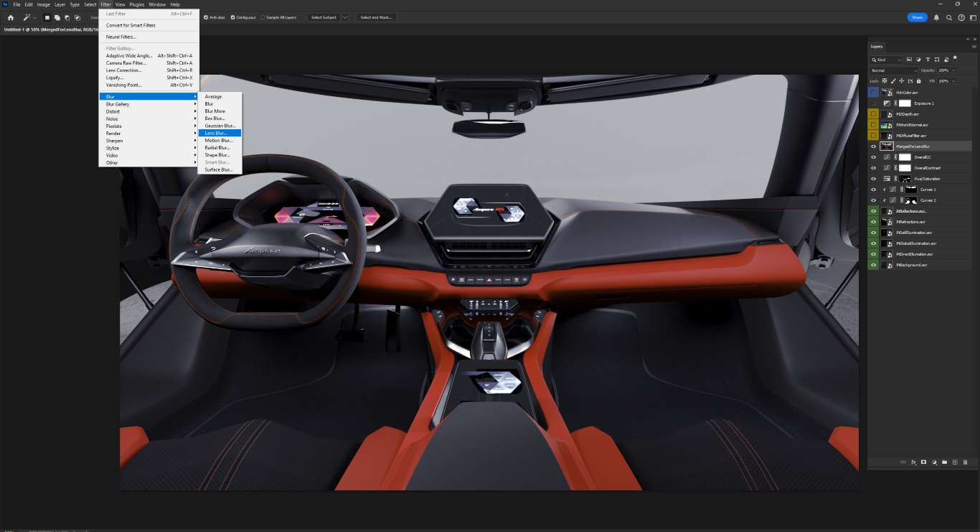Choose Lens Blur from Blur submenu

click(215, 133)
